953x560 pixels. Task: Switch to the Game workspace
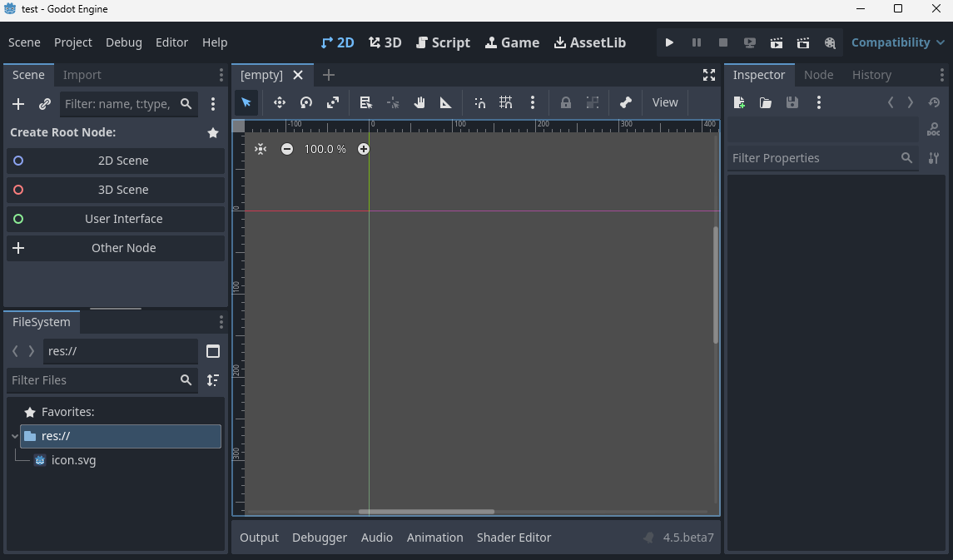(512, 42)
